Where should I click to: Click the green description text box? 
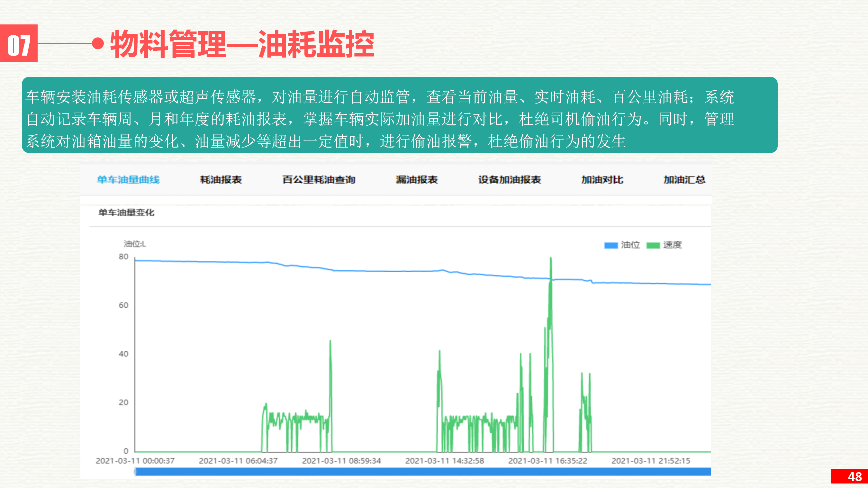(400, 115)
